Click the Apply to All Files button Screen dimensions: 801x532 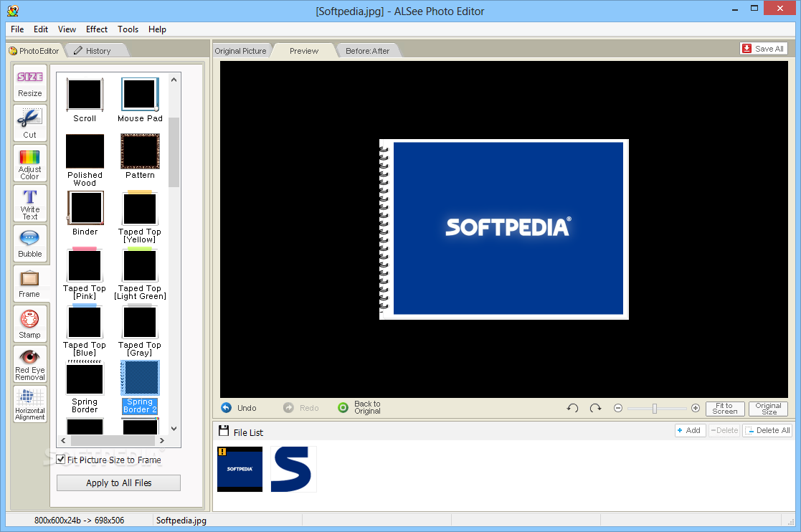(x=118, y=483)
